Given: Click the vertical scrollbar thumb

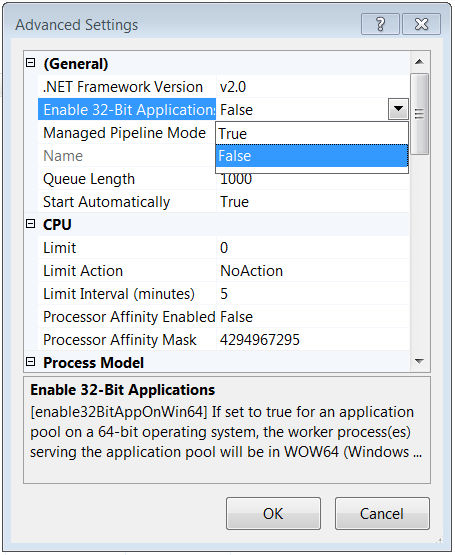Looking at the screenshot, I should [420, 114].
